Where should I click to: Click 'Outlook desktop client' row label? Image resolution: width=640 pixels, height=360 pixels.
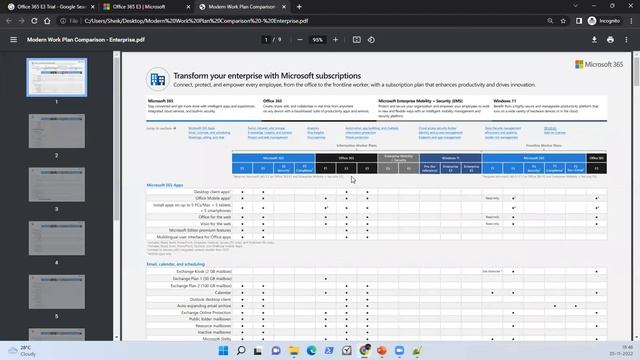[x=210, y=299]
